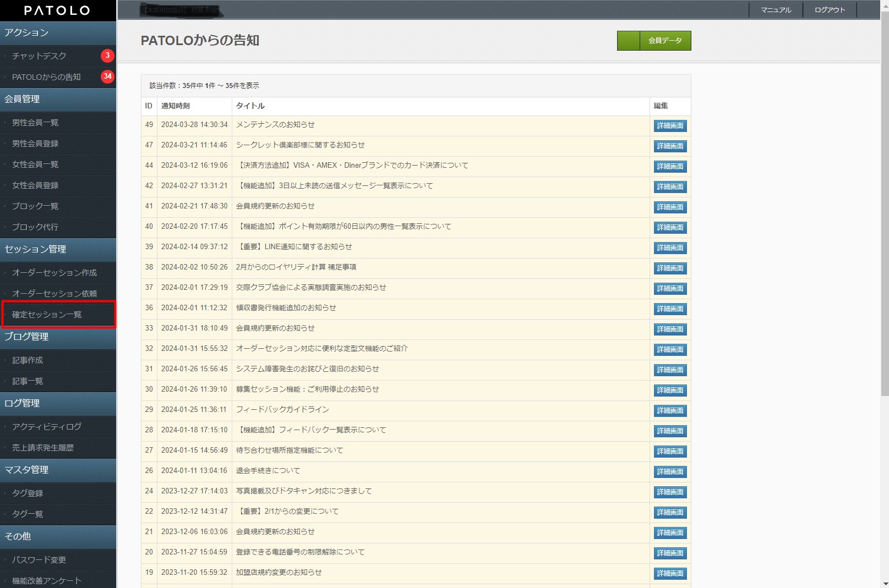This screenshot has height=588, width=889.
Task: Select ブロック代行 menu entry
Action: point(58,227)
